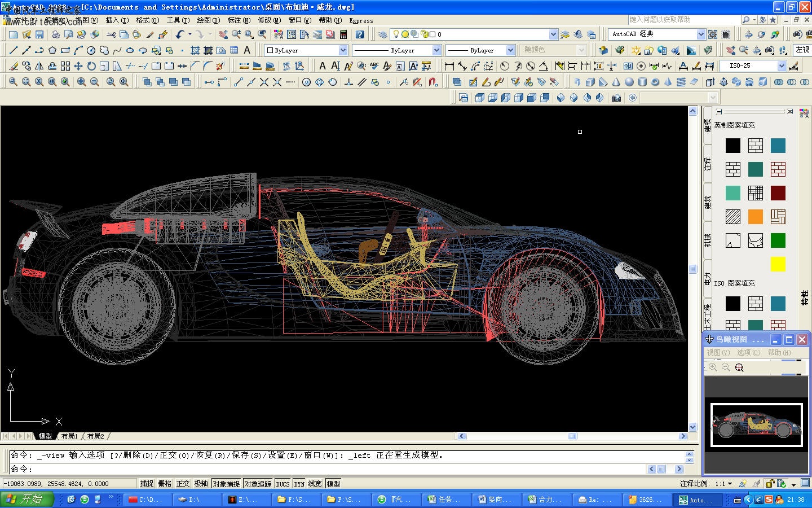Click the aerial view car thumbnail
The height and width of the screenshot is (508, 812).
pos(757,425)
